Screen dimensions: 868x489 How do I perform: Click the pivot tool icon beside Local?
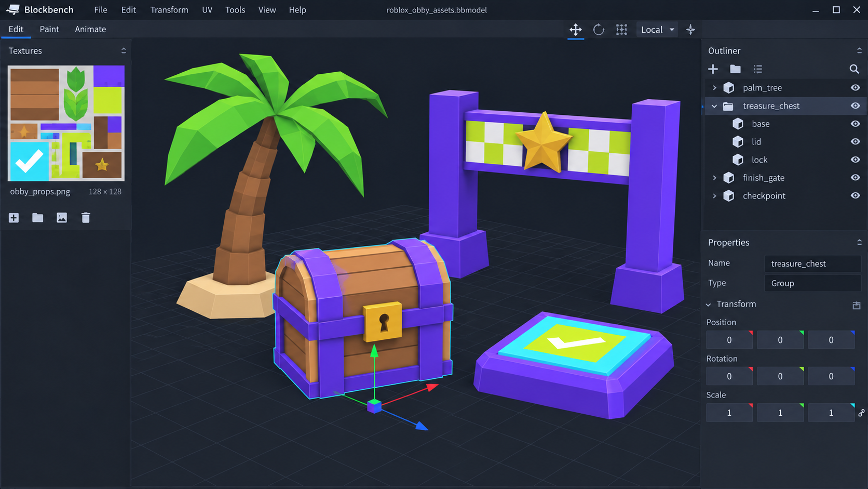tap(690, 30)
